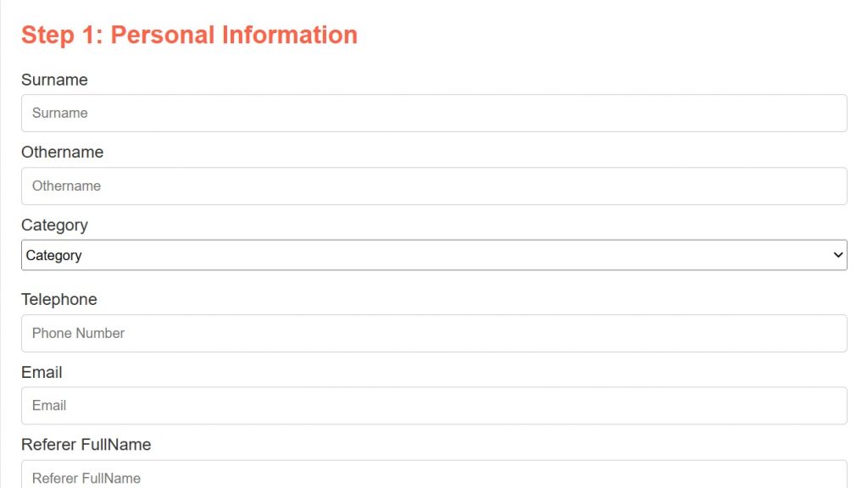Click the Surname placeholder text

tap(60, 113)
